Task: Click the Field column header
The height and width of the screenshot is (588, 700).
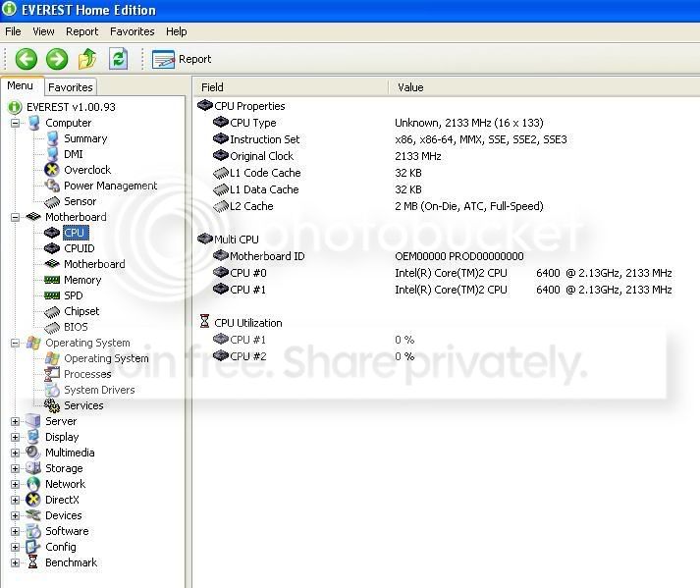Action: tap(291, 87)
